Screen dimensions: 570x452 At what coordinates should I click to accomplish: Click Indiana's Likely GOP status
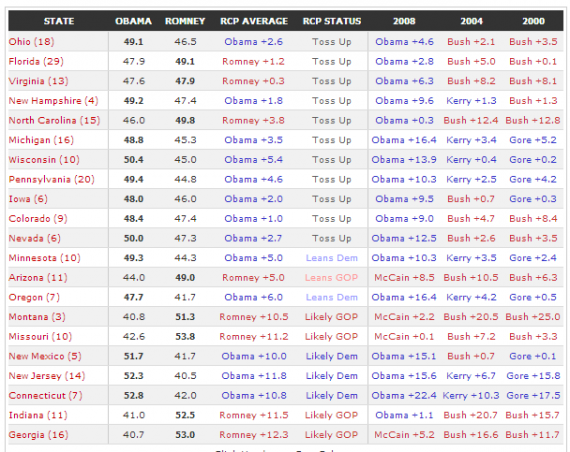(x=332, y=415)
